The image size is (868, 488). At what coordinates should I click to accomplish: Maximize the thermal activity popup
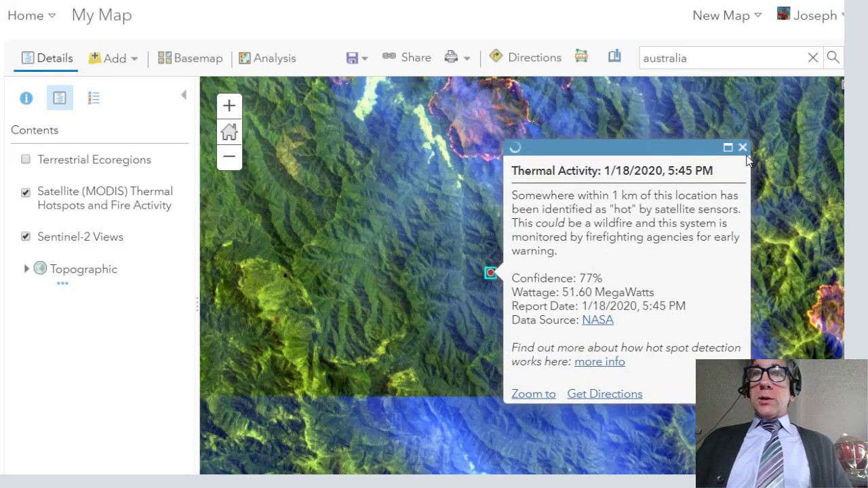coord(728,147)
